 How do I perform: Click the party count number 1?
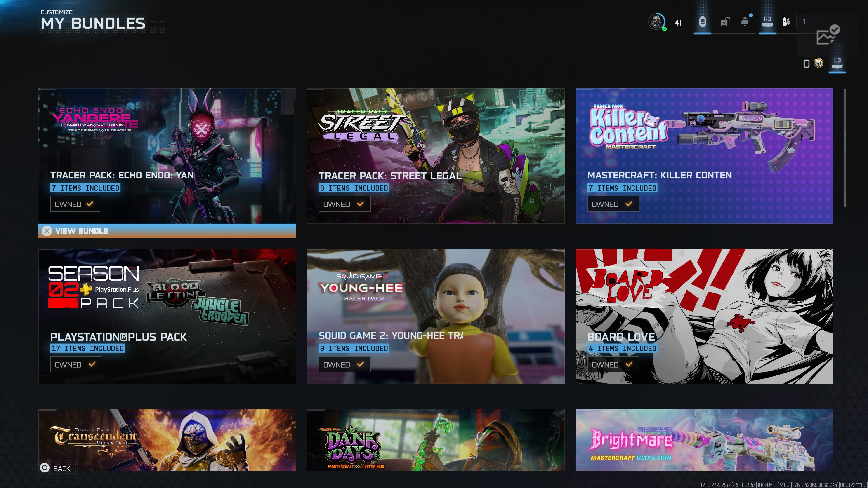point(804,21)
